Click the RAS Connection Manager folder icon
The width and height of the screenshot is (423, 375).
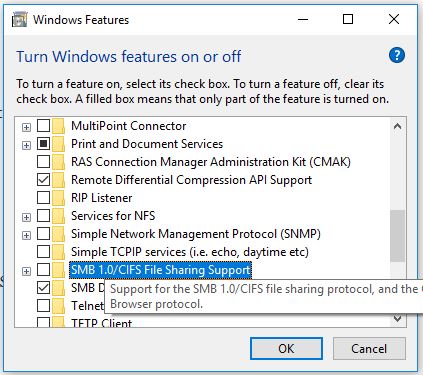point(59,162)
